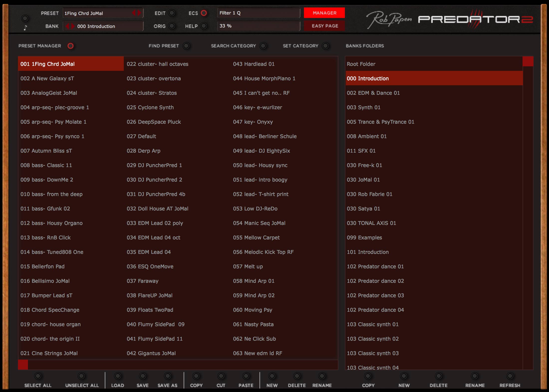549x392 pixels.
Task: Toggle the ORIG button
Action: (172, 26)
